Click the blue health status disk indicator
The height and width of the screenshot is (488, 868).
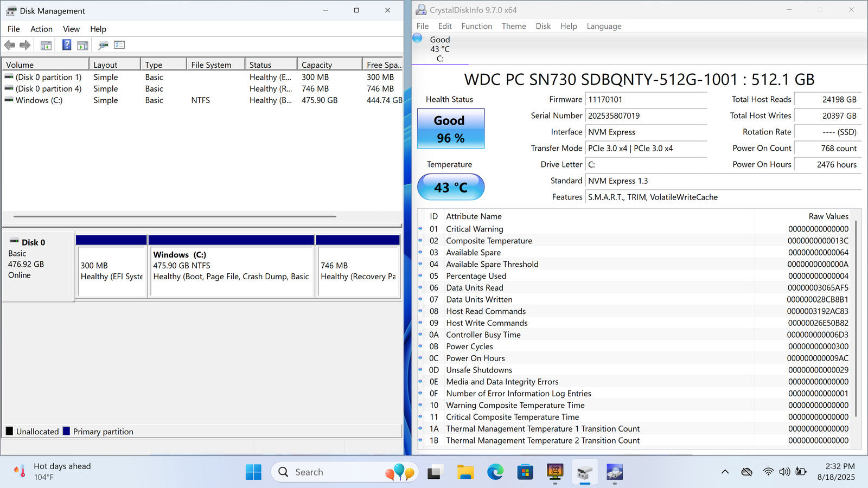(417, 38)
